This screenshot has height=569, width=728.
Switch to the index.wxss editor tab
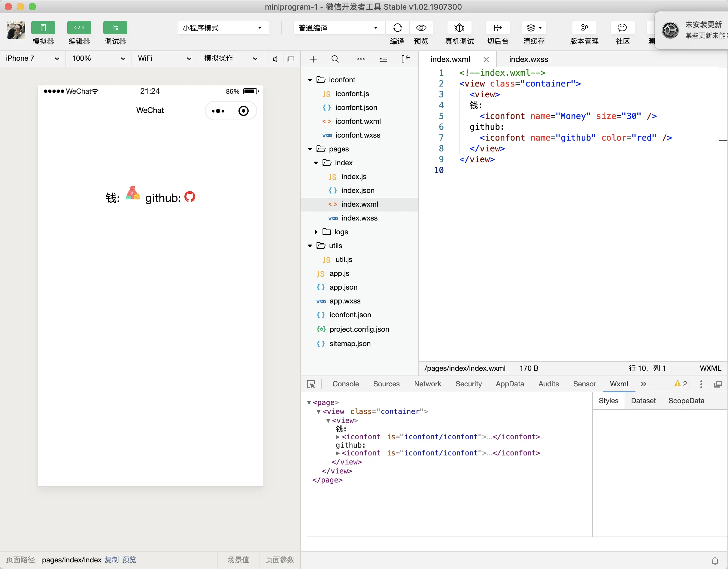click(528, 59)
